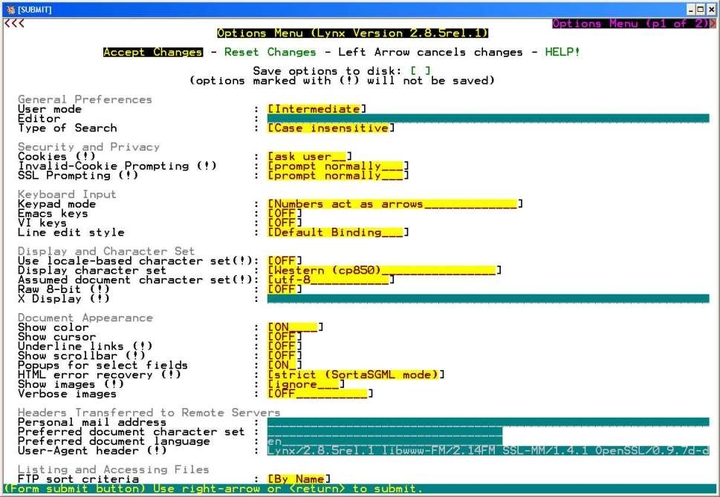Toggle Show scrollbar OFF option
The height and width of the screenshot is (497, 720).
(285, 356)
